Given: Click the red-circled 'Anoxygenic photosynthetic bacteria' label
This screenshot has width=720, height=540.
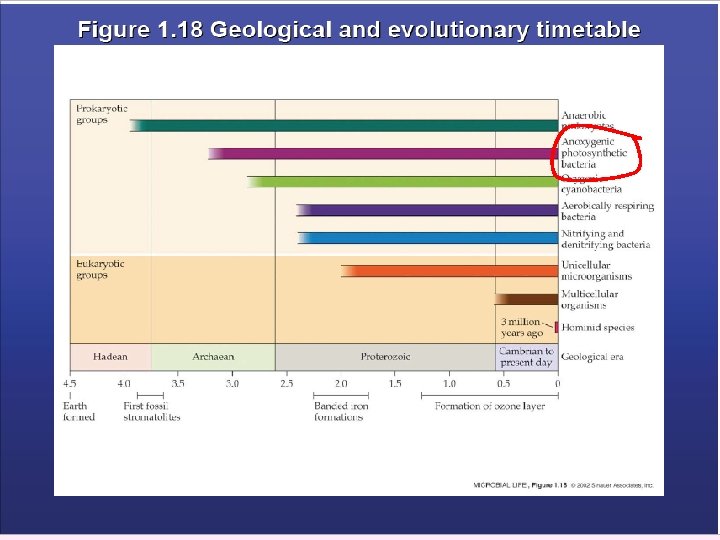Looking at the screenshot, I should click(x=594, y=153).
